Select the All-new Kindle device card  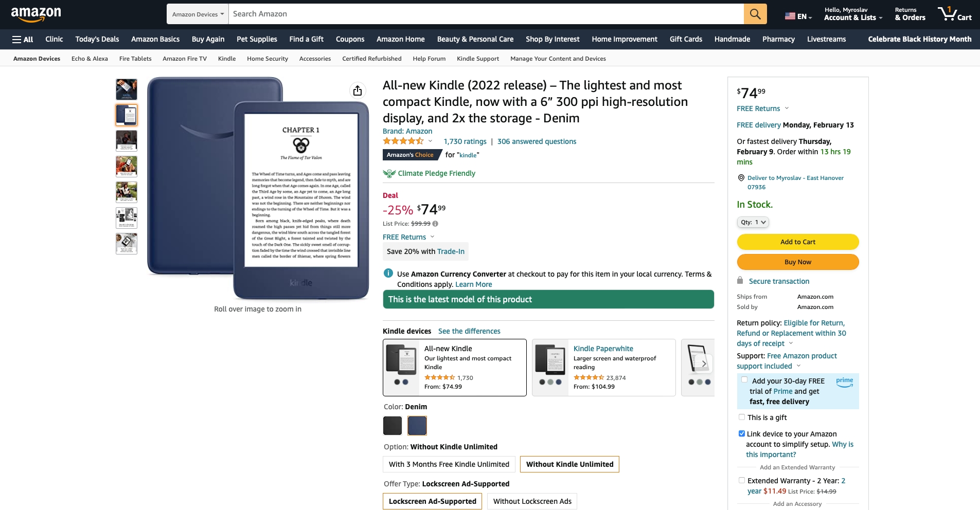(454, 368)
